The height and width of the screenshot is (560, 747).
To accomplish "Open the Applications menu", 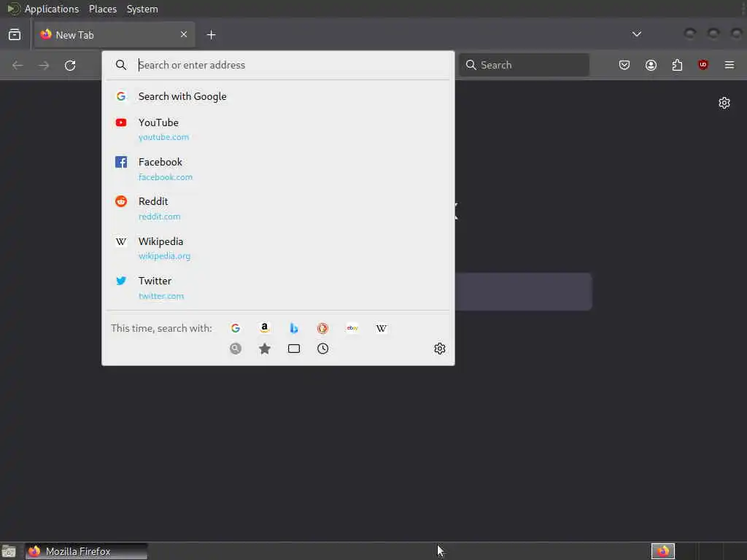I will [x=52, y=9].
